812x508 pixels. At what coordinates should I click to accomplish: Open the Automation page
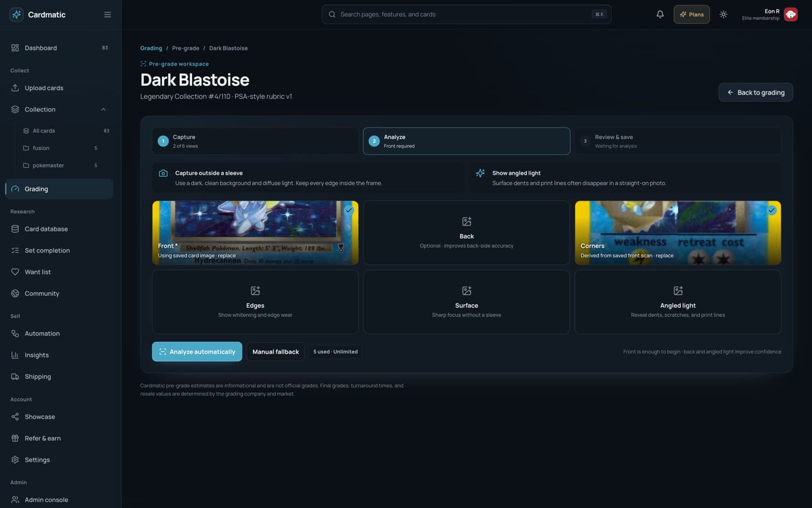point(59,334)
